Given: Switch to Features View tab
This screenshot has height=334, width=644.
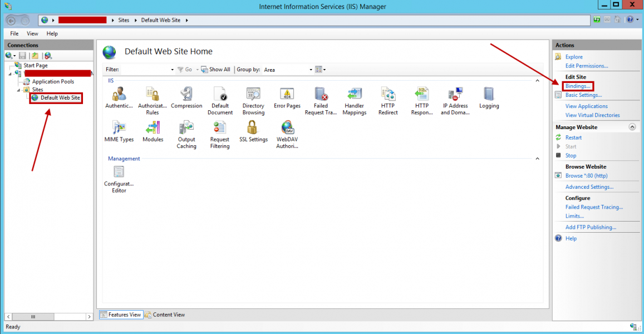Looking at the screenshot, I should (x=121, y=315).
